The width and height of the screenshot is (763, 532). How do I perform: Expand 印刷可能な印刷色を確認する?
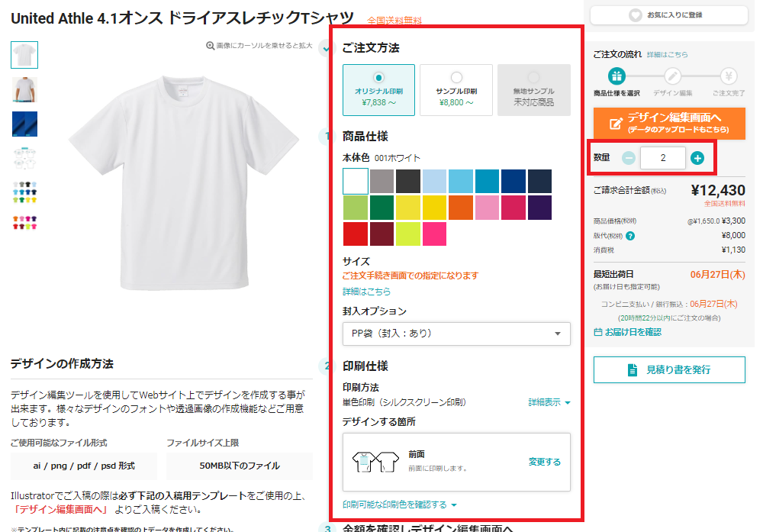pyautogui.click(x=400, y=505)
